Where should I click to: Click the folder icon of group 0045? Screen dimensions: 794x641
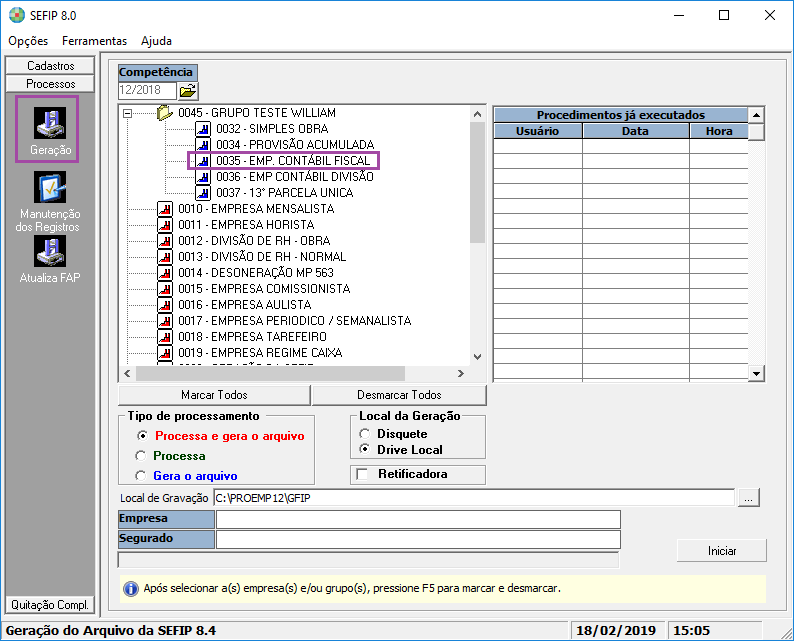click(x=165, y=112)
